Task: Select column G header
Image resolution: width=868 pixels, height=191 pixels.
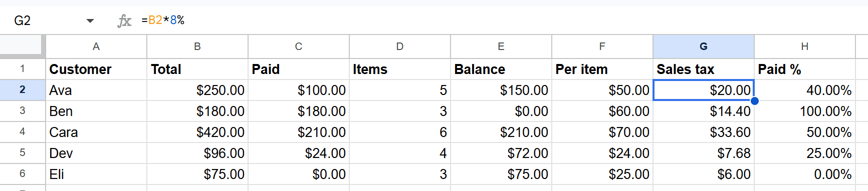Action: click(x=704, y=46)
